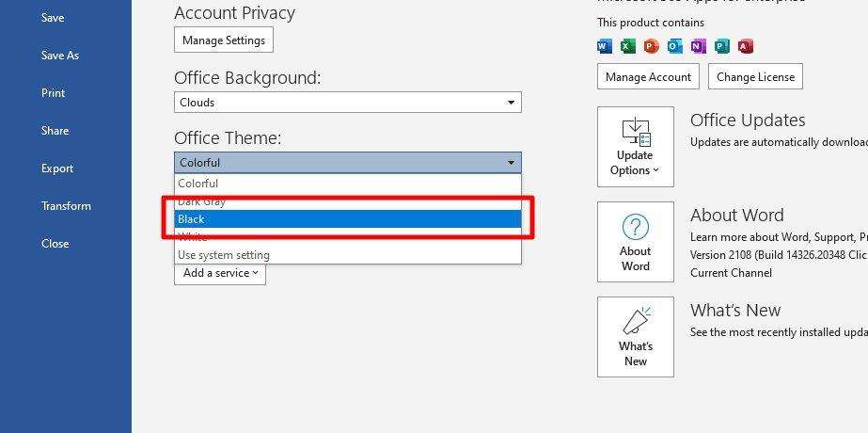The height and width of the screenshot is (433, 868).
Task: Click Close in the sidebar
Action: [x=55, y=244]
